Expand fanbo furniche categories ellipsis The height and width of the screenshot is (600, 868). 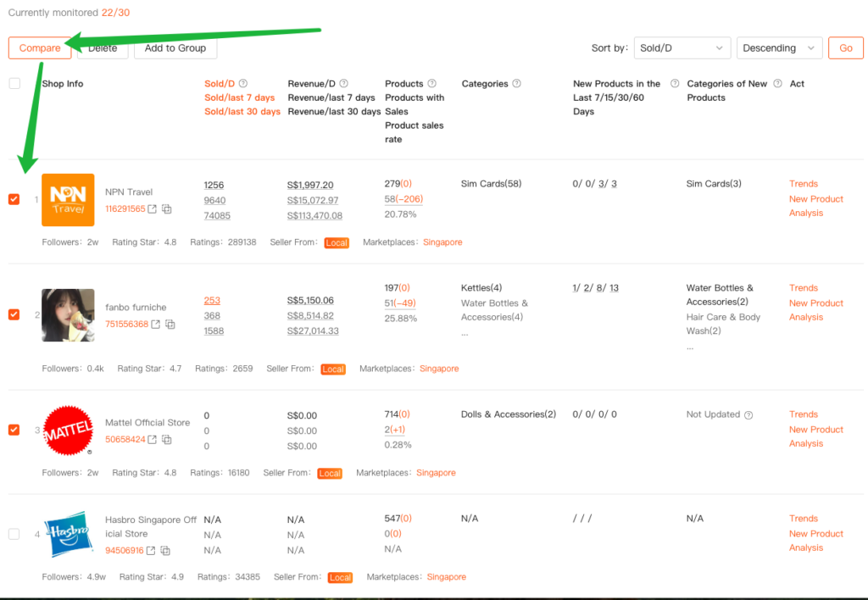coord(465,332)
